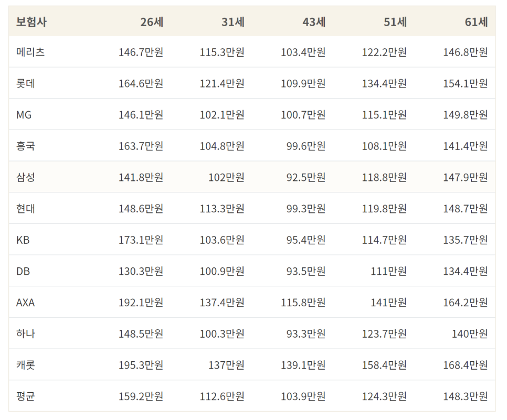Click the 148.5만원 cell for 하나

point(141,333)
